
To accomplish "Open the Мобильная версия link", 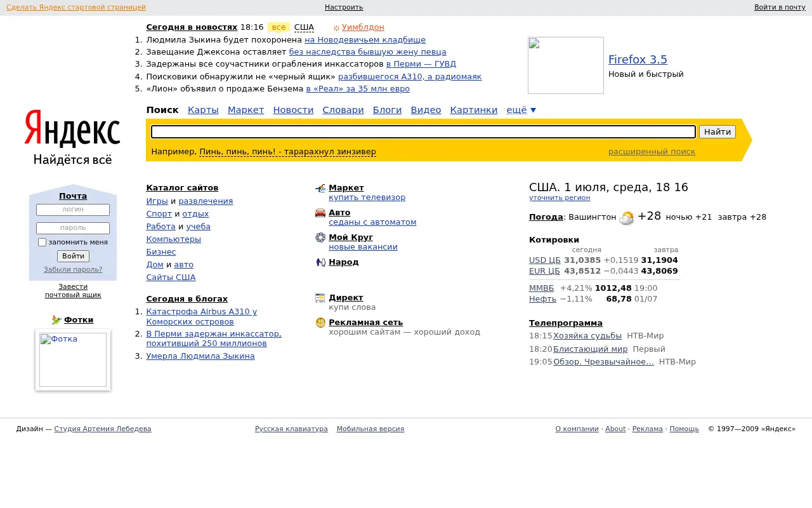I will [370, 429].
